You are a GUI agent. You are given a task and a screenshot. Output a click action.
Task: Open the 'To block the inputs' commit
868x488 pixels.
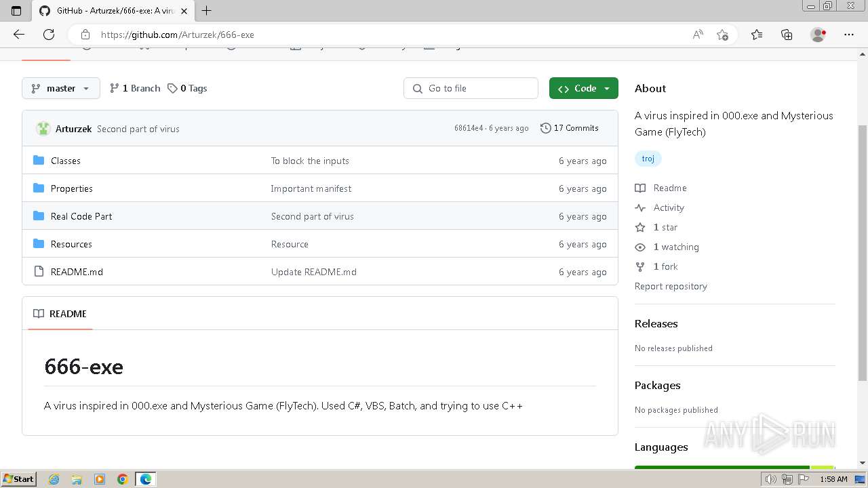pos(310,161)
